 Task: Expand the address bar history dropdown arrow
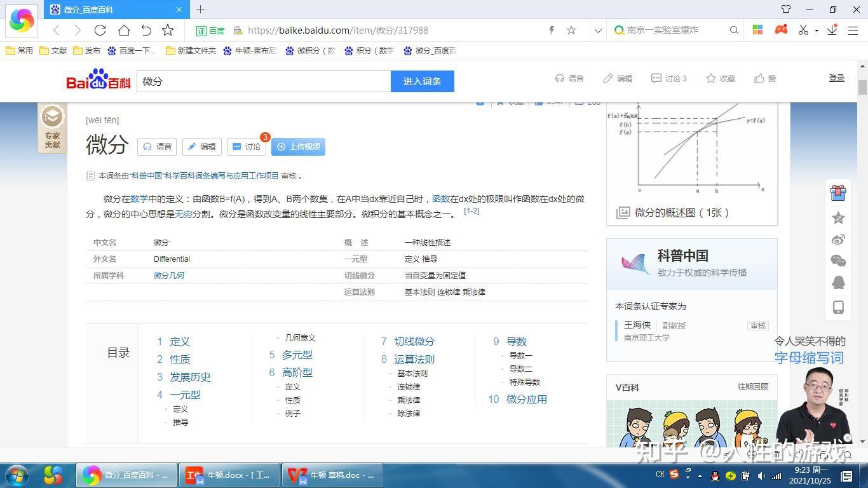[597, 30]
